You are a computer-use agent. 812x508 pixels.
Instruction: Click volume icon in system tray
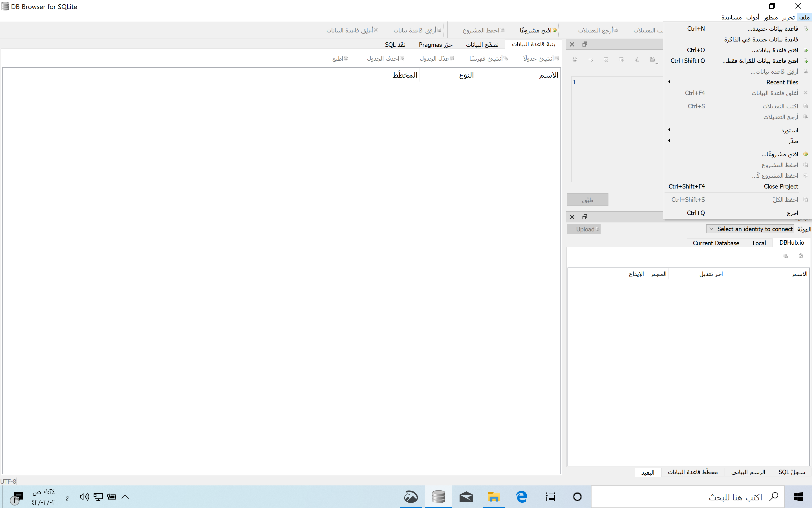(84, 497)
